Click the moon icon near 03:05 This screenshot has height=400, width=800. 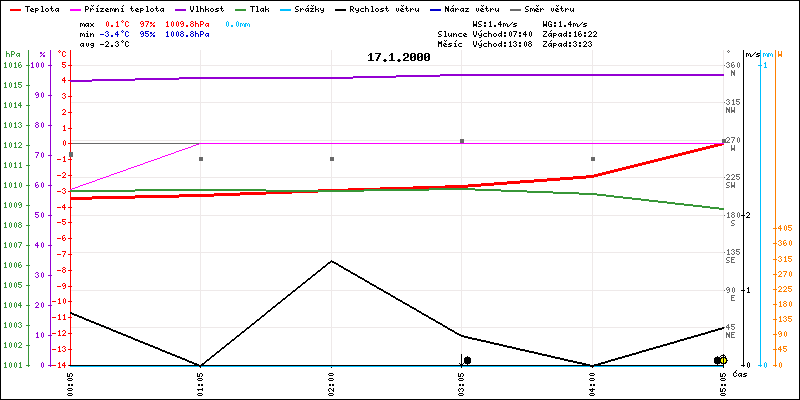[467, 360]
